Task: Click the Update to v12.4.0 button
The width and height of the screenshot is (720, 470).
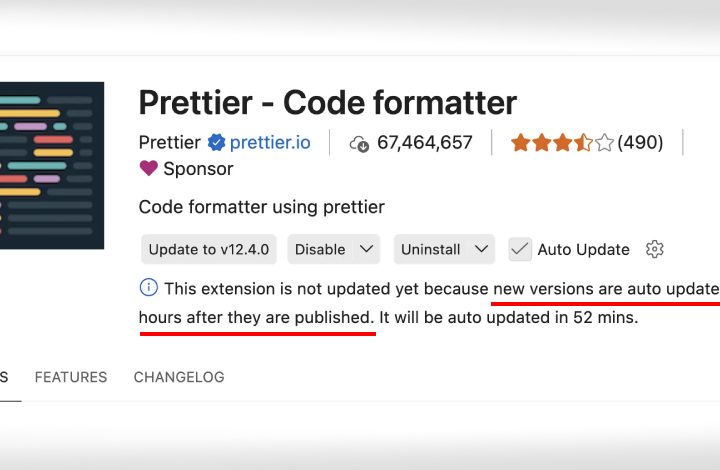Action: pos(209,249)
